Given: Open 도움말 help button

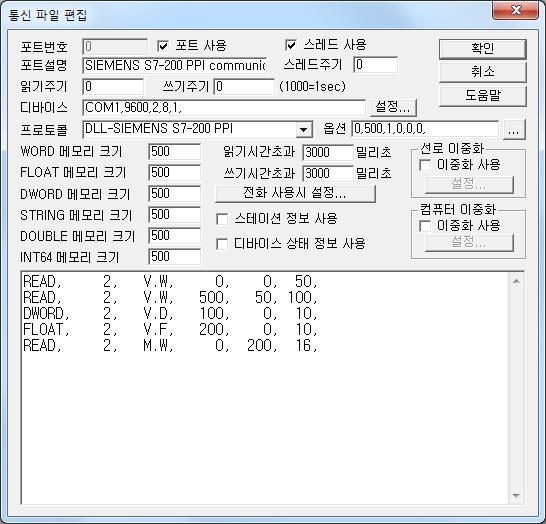Looking at the screenshot, I should pyautogui.click(x=482, y=95).
